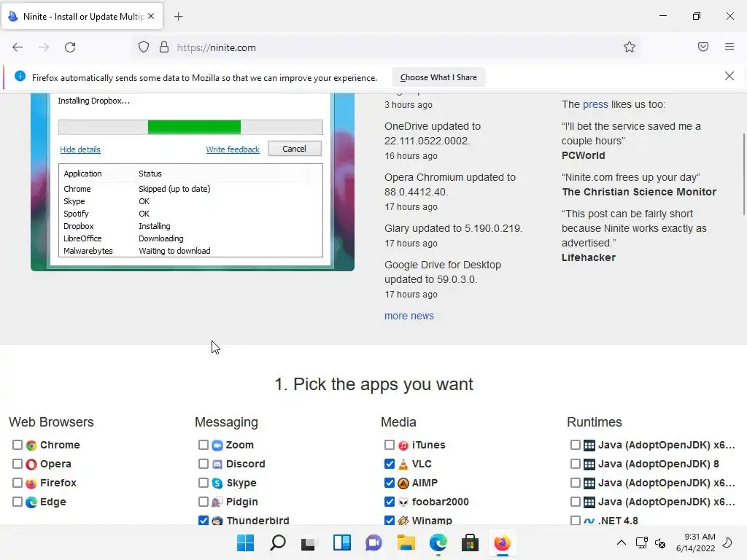This screenshot has width=747, height=560.
Task: Check the Pidgin checkbox
Action: click(x=204, y=502)
